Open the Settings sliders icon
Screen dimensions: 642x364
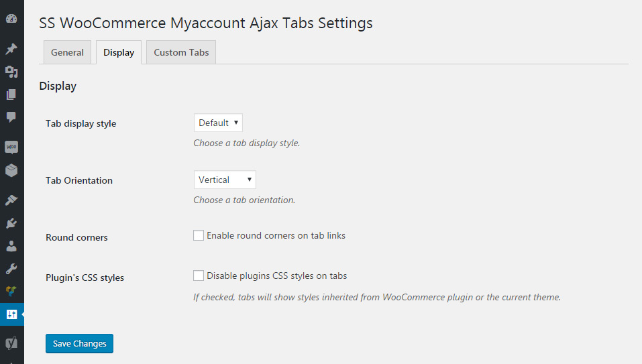(11, 314)
